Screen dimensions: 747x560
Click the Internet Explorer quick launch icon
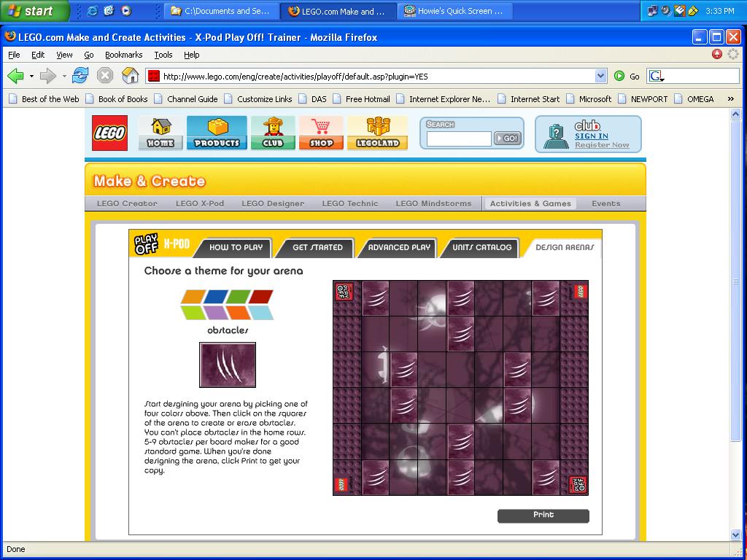pyautogui.click(x=93, y=10)
